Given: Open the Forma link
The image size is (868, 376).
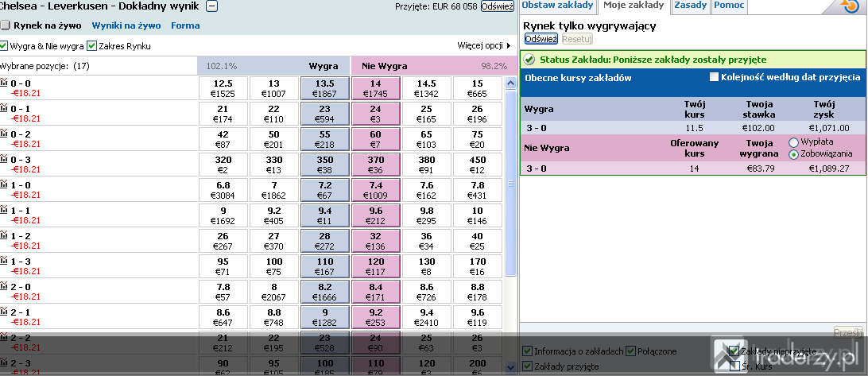Looking at the screenshot, I should (185, 25).
